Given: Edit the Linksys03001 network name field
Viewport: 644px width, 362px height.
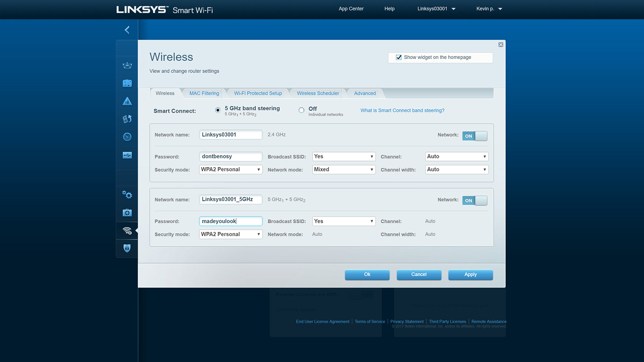Looking at the screenshot, I should tap(231, 135).
